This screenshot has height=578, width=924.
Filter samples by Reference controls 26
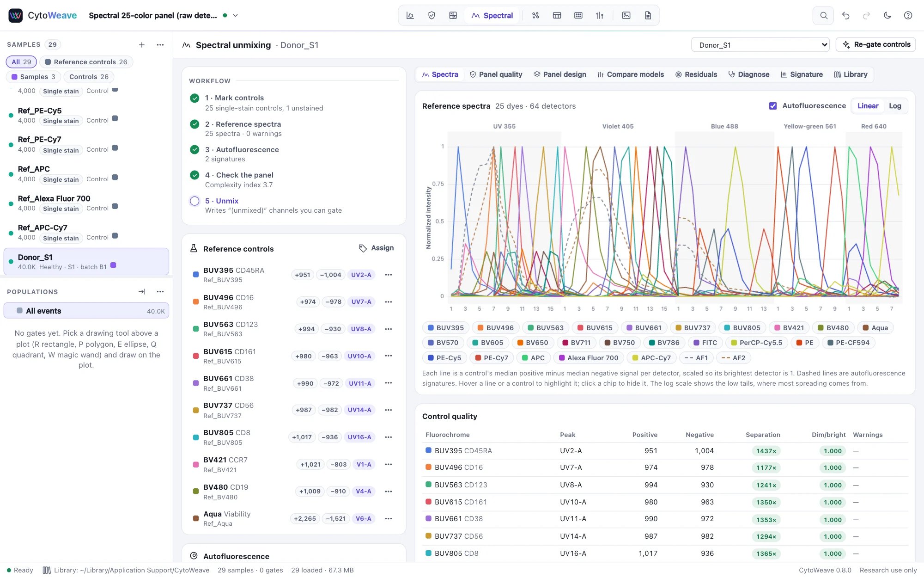(x=86, y=62)
